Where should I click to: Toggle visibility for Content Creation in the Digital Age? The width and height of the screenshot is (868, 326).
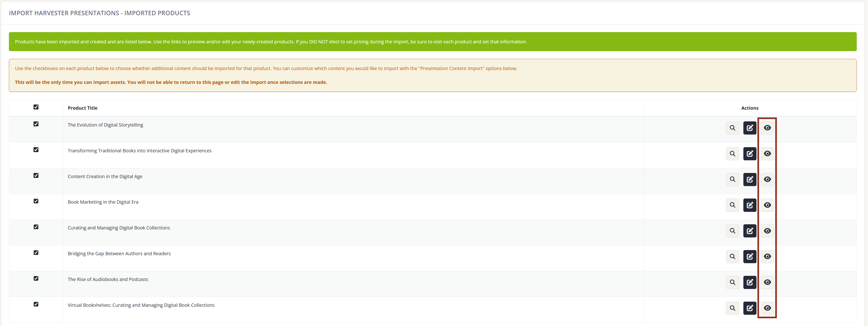click(x=767, y=179)
